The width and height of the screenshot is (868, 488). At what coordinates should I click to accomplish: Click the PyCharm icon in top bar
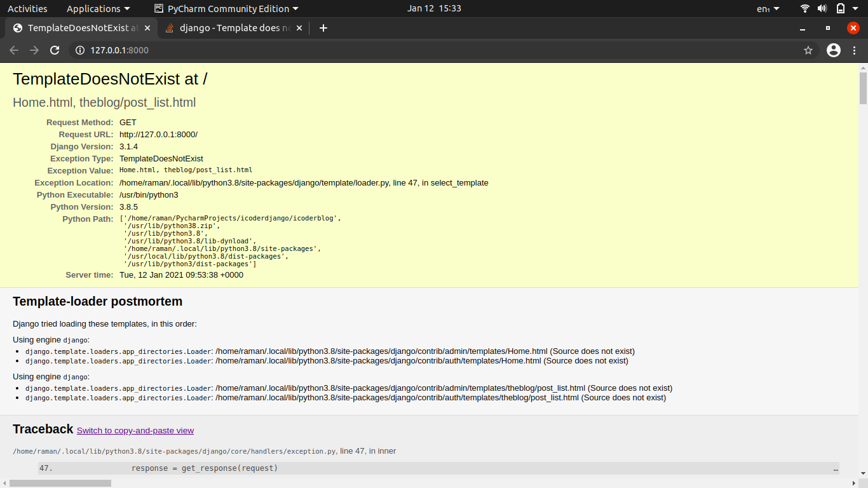pos(159,8)
